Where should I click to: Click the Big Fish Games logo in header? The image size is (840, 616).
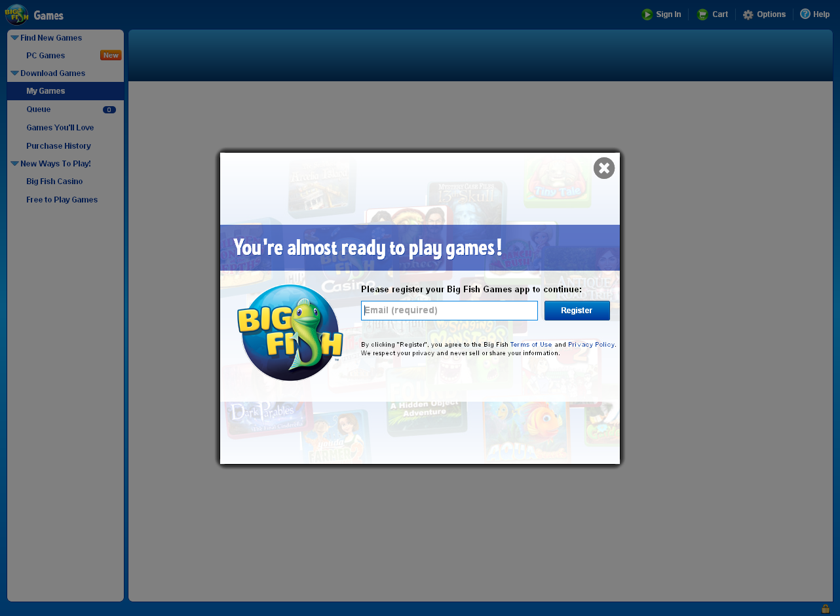(x=16, y=14)
